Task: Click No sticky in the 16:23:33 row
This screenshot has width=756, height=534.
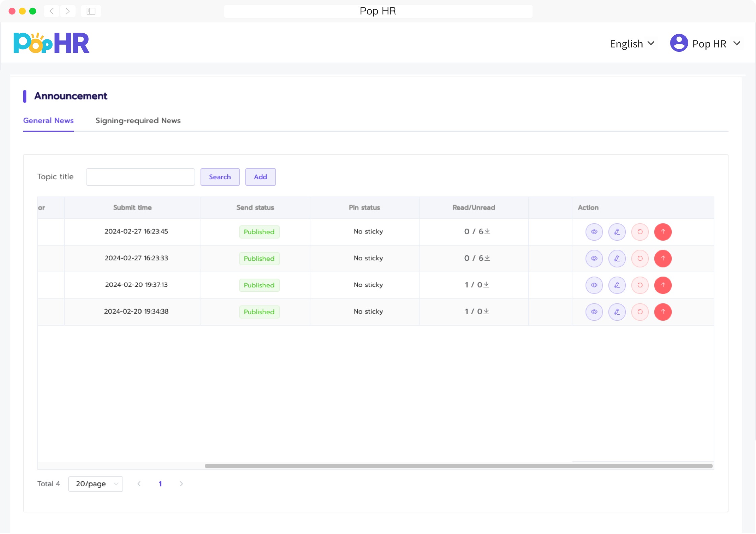Action: [368, 258]
